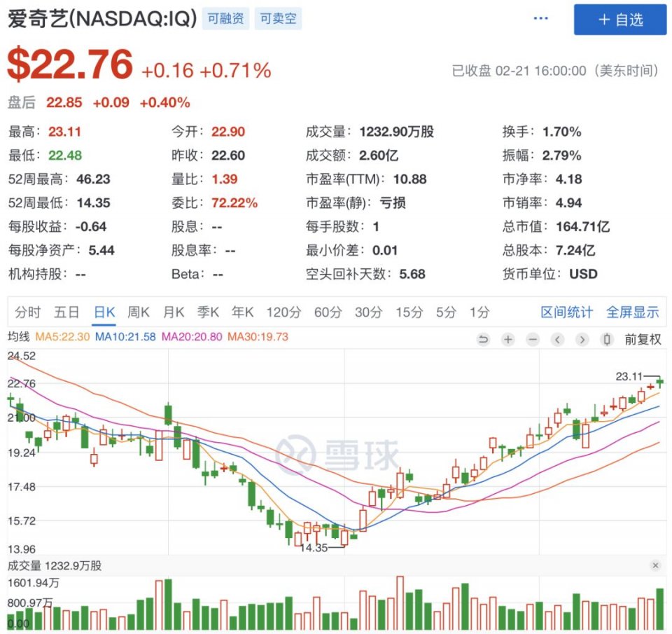Select the 季K chart tab
672x634 pixels.
(x=208, y=312)
